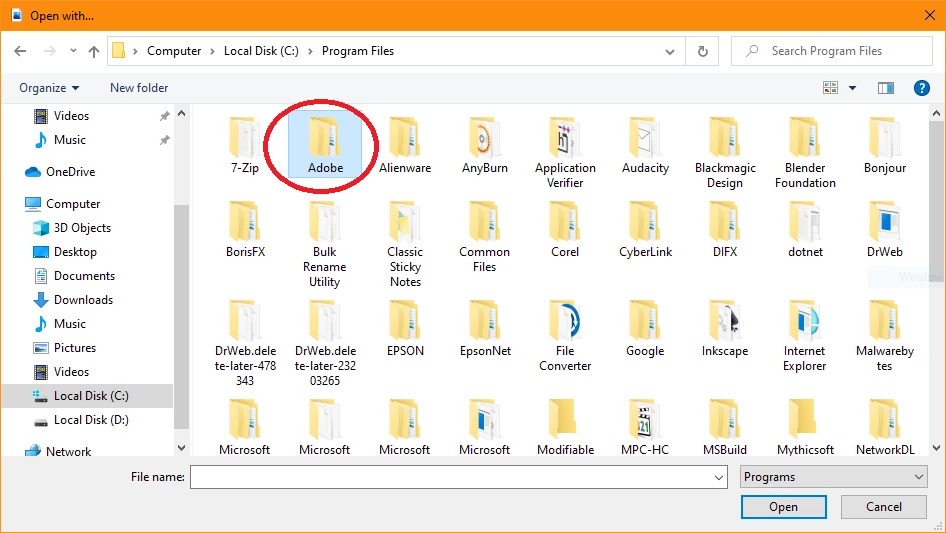This screenshot has width=946, height=533.
Task: Open the Alienware folder
Action: 405,145
